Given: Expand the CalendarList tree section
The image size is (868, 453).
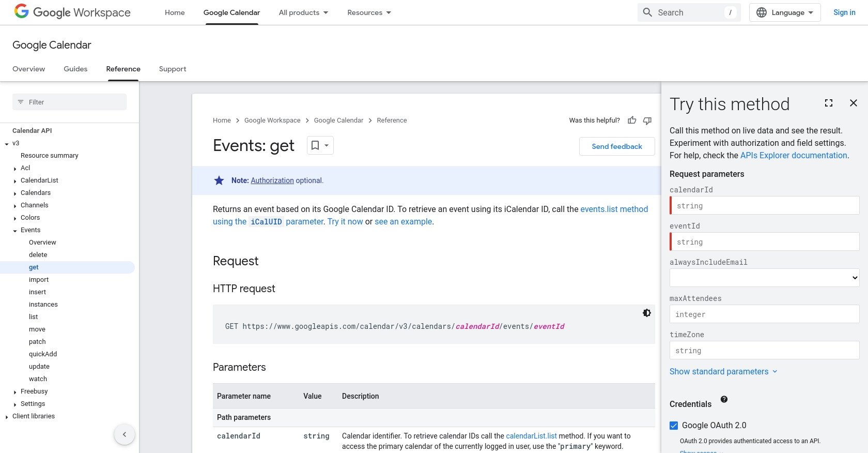Looking at the screenshot, I should [15, 181].
